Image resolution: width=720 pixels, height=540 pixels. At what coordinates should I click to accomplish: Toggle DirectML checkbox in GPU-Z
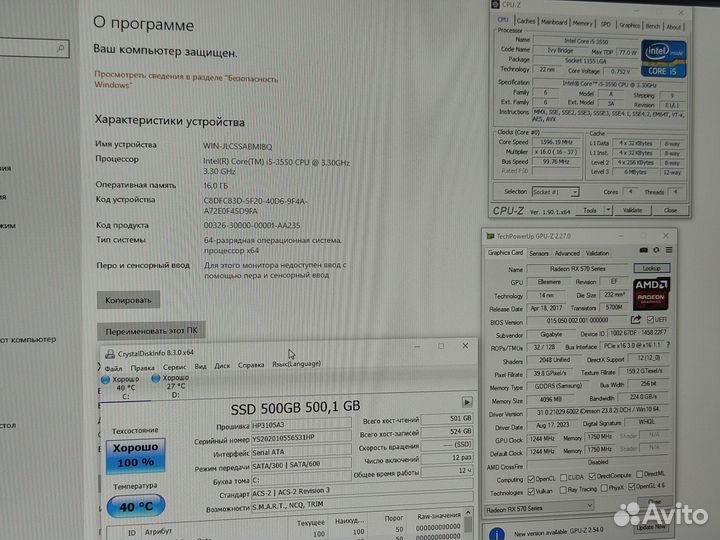639,473
